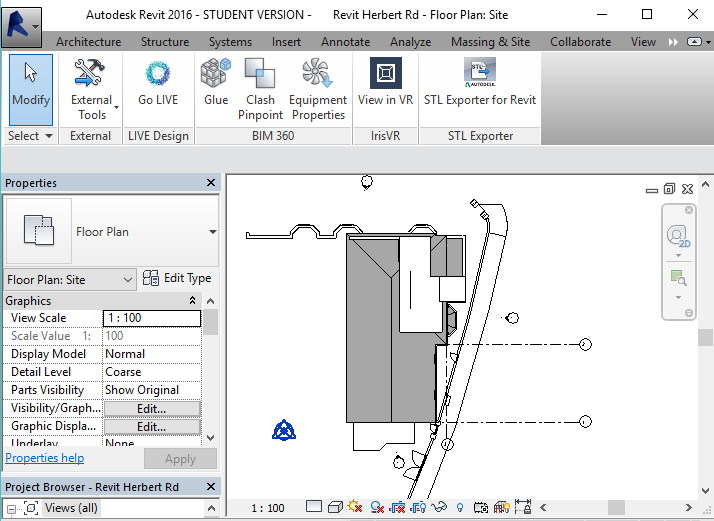The height and width of the screenshot is (521, 714).
Task: Select the Modify tool
Action: pyautogui.click(x=31, y=87)
